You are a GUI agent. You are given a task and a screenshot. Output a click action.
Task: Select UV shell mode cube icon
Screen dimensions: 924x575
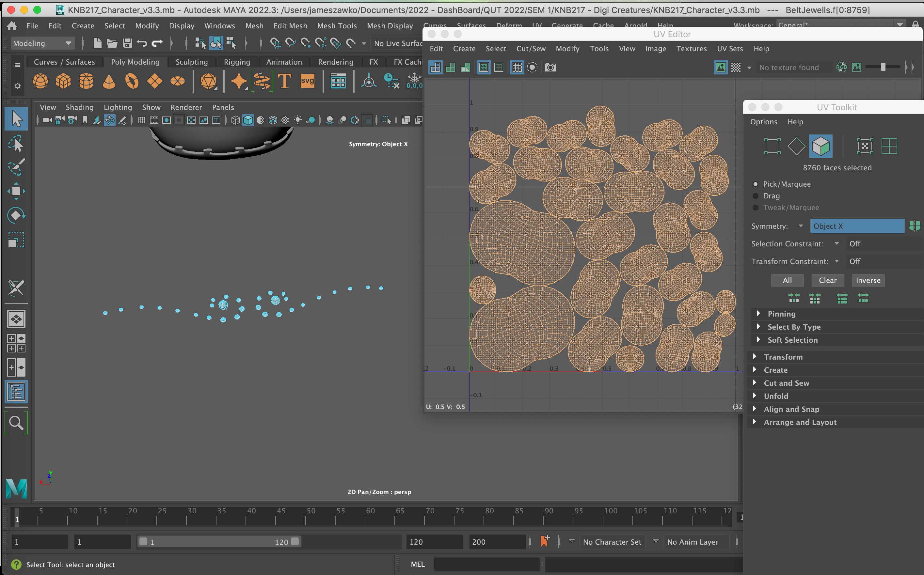click(820, 146)
